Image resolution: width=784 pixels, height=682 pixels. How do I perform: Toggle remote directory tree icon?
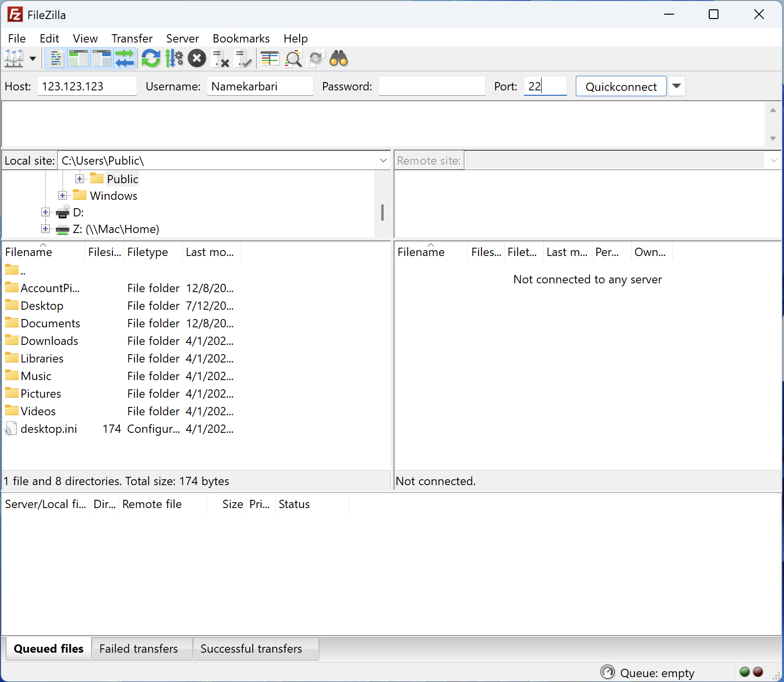pyautogui.click(x=102, y=59)
